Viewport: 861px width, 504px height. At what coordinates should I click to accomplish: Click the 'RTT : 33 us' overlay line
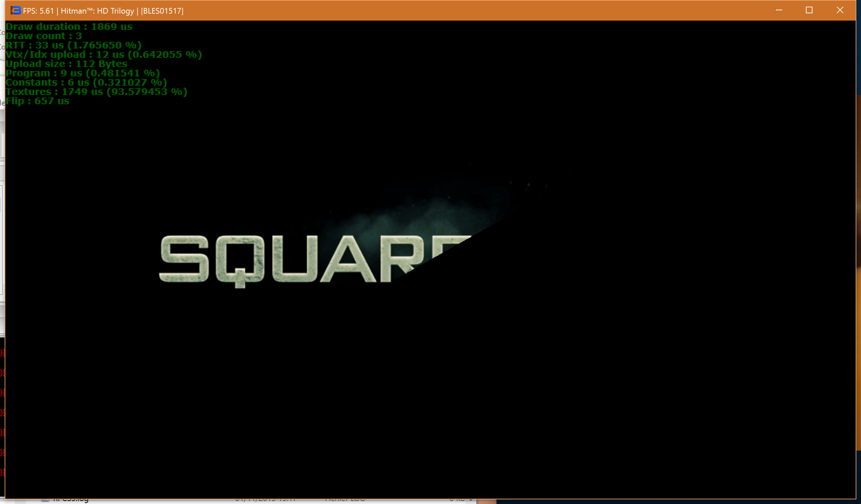(x=73, y=45)
